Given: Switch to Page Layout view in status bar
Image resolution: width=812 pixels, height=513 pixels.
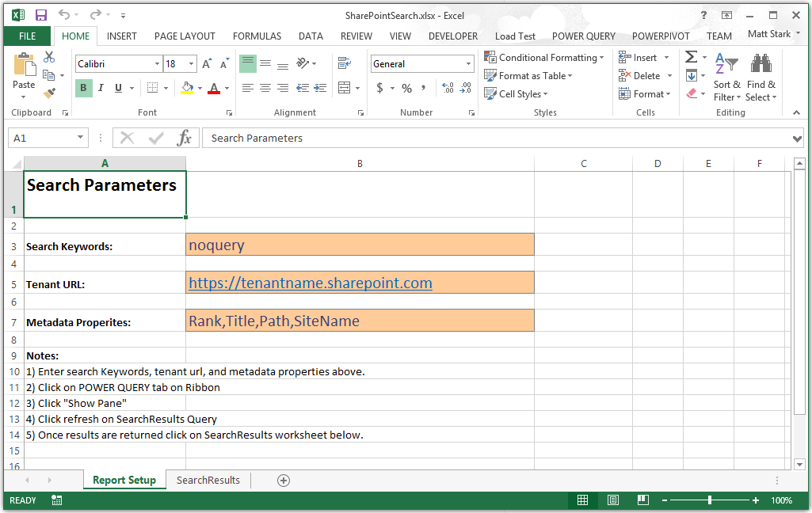Looking at the screenshot, I should coord(613,500).
